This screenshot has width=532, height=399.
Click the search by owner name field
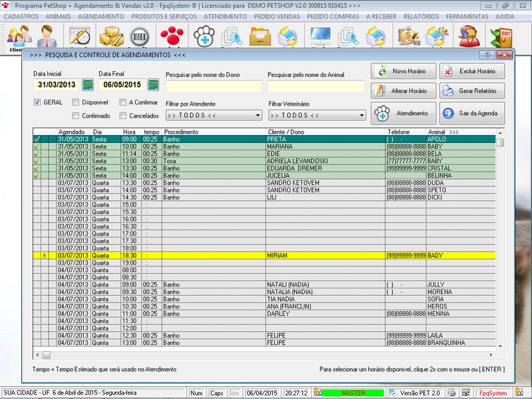(x=213, y=86)
